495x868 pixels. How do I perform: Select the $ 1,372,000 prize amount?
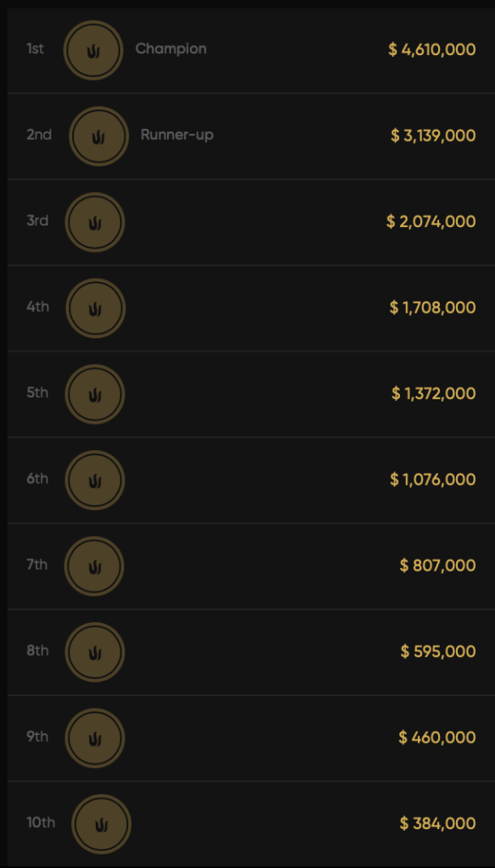(x=433, y=393)
